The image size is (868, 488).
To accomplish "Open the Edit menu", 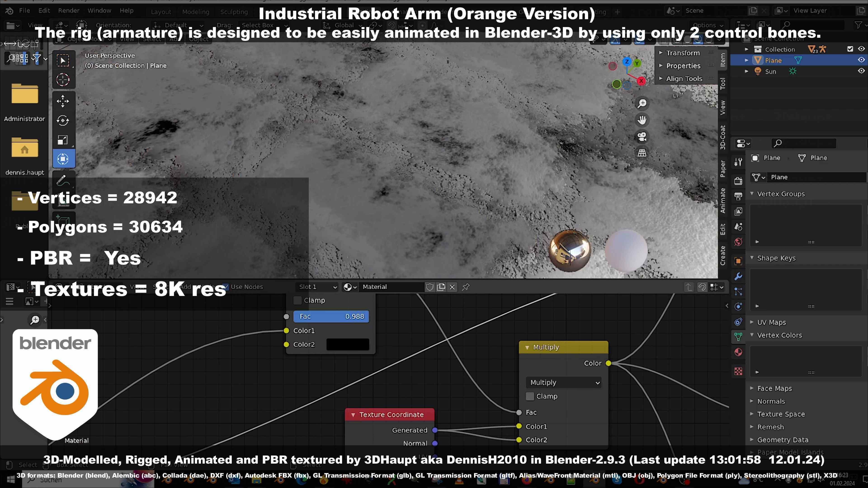I will 44,10.
